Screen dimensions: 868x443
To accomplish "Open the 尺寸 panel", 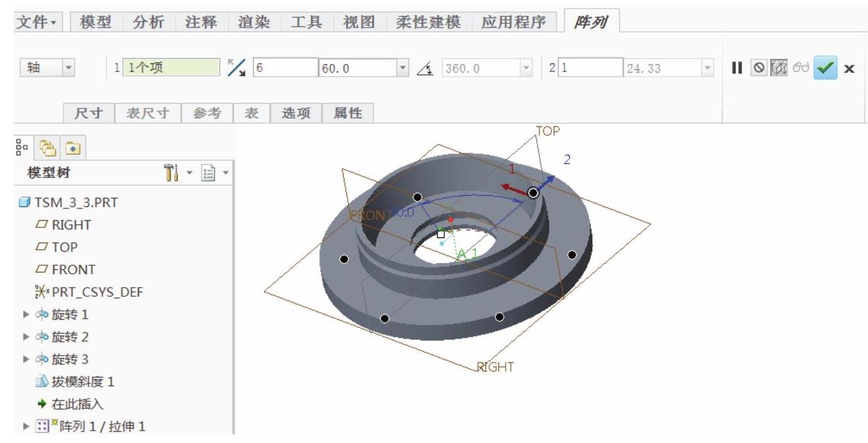I will [88, 113].
